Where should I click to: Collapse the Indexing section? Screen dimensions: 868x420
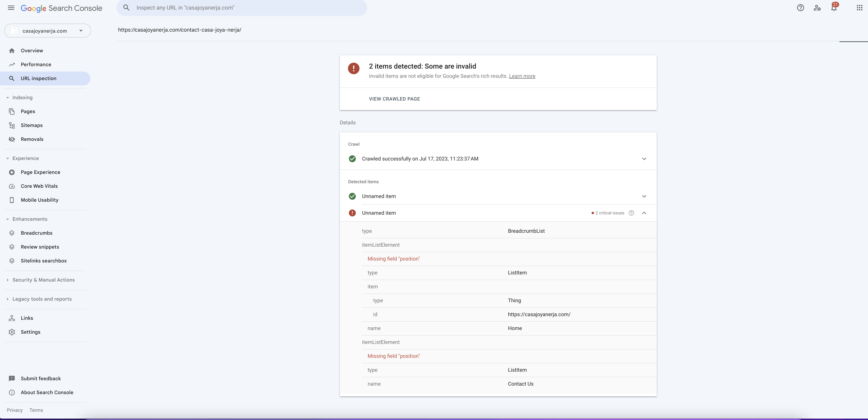pyautogui.click(x=7, y=98)
